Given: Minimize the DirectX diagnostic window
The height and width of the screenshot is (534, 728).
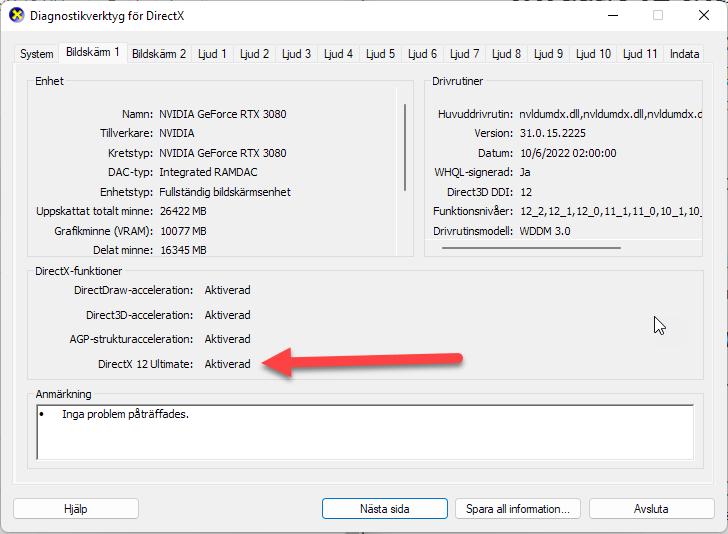Looking at the screenshot, I should pyautogui.click(x=611, y=16).
